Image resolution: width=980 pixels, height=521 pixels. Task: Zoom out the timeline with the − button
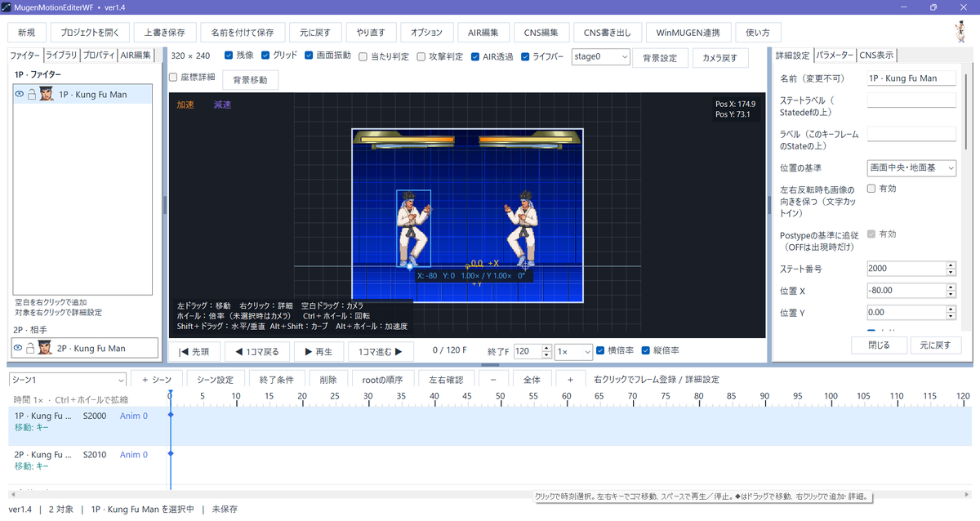click(493, 380)
